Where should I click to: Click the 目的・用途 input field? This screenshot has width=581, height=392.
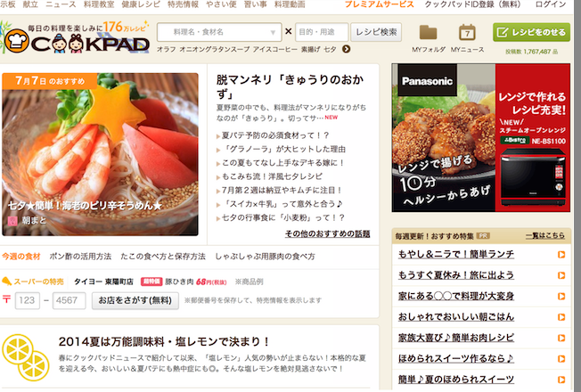click(x=322, y=32)
